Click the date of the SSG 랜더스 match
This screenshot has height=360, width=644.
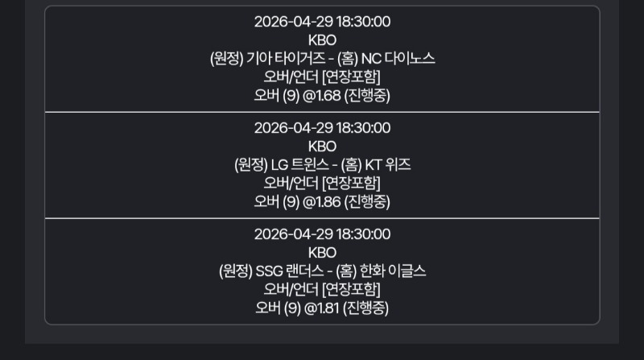[322, 234]
